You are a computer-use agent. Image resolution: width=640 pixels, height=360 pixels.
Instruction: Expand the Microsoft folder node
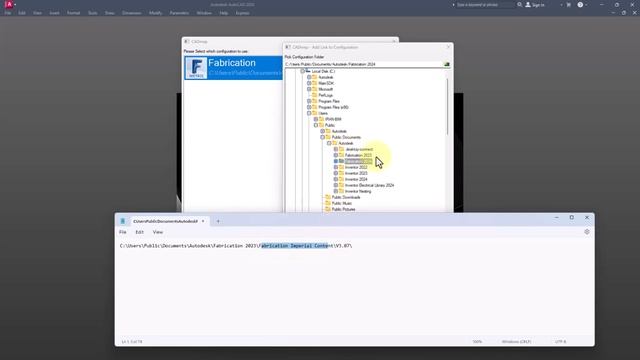309,89
